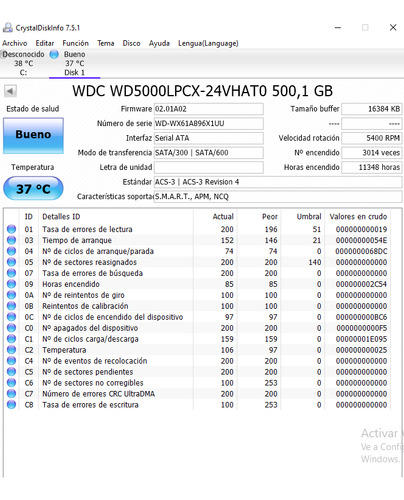Click the Firmware field 02.01A02
The width and height of the screenshot is (404, 500).
tap(209, 109)
